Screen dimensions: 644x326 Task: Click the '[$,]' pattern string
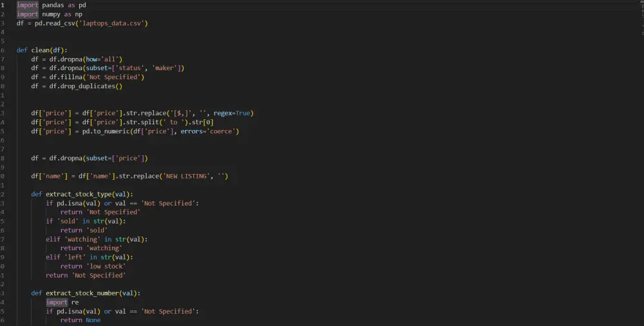click(180, 113)
